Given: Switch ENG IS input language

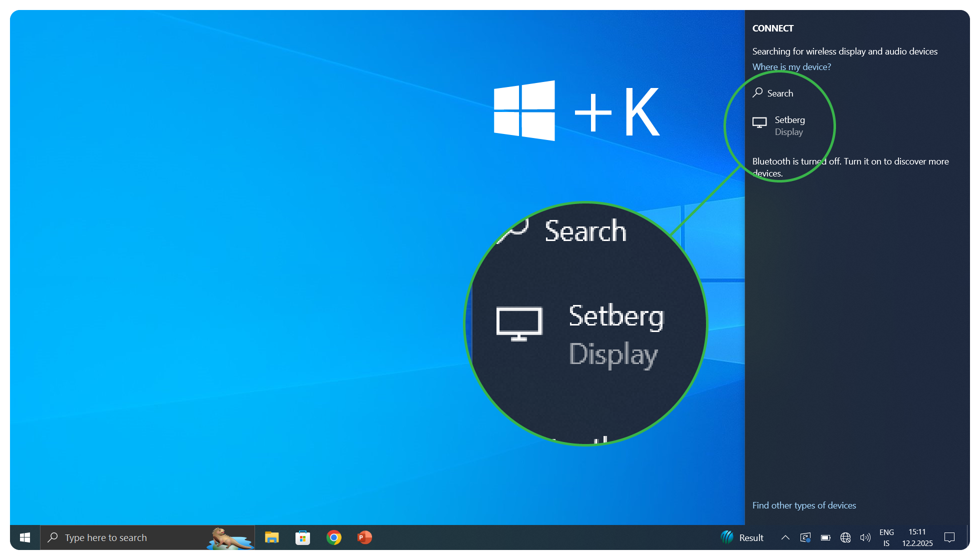Looking at the screenshot, I should coord(886,537).
